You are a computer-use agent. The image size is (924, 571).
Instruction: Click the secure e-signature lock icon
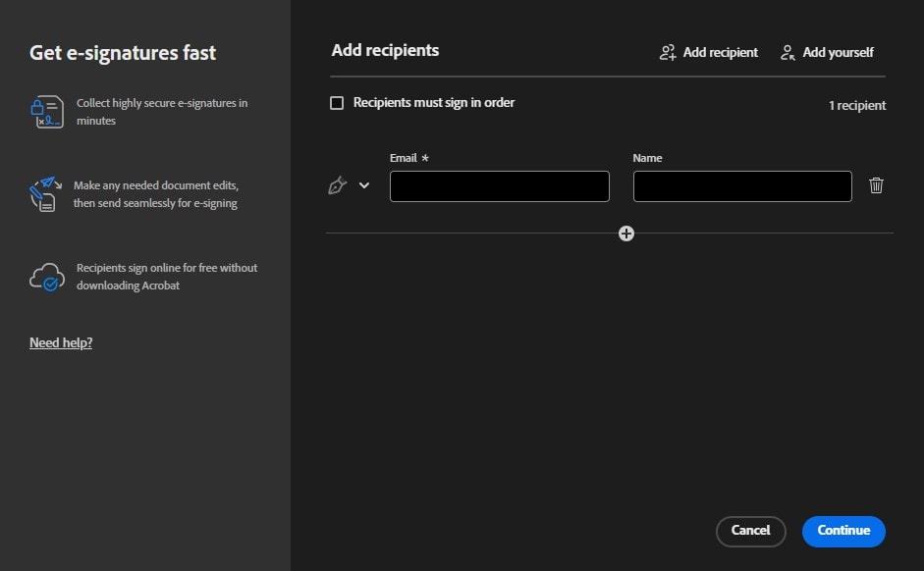tap(46, 112)
